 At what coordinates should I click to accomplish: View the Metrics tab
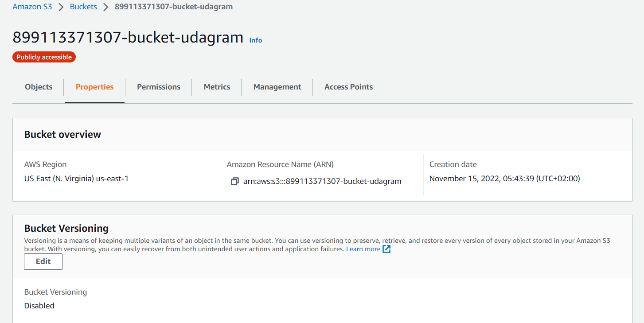[x=217, y=87]
